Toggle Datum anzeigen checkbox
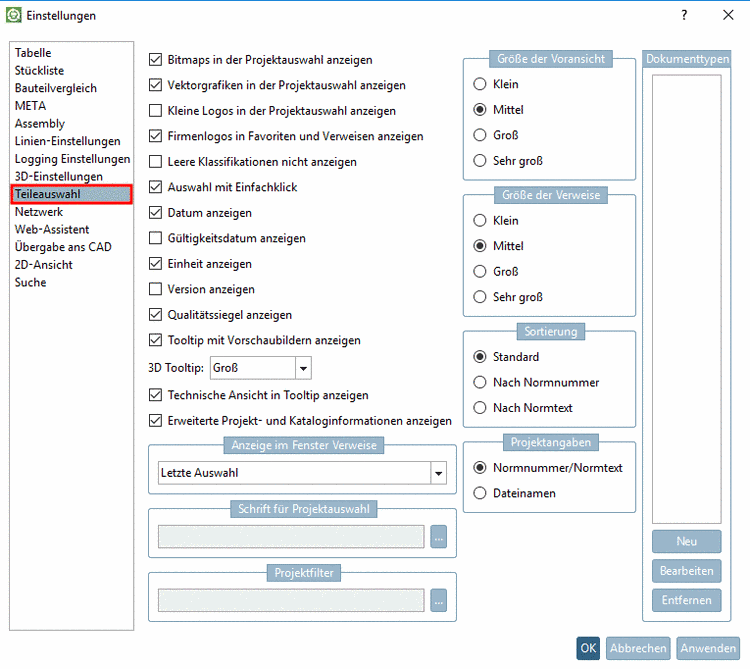This screenshot has height=669, width=750. tap(155, 213)
